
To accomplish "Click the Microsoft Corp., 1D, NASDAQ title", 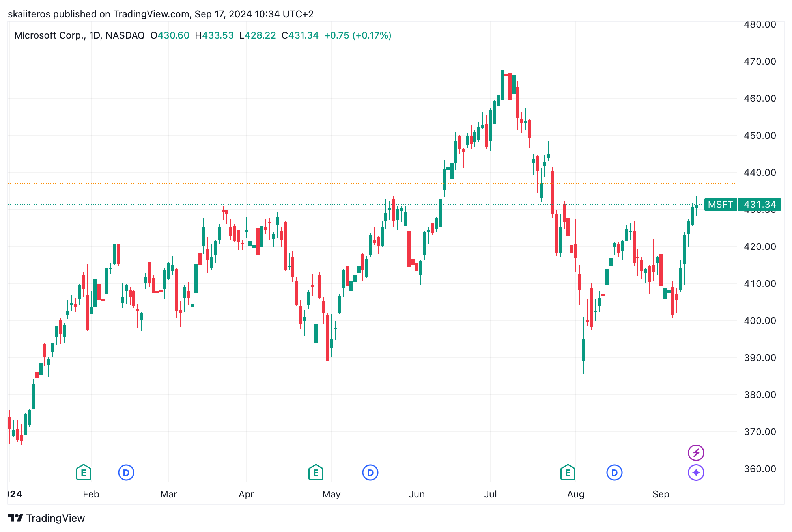I will pos(79,35).
